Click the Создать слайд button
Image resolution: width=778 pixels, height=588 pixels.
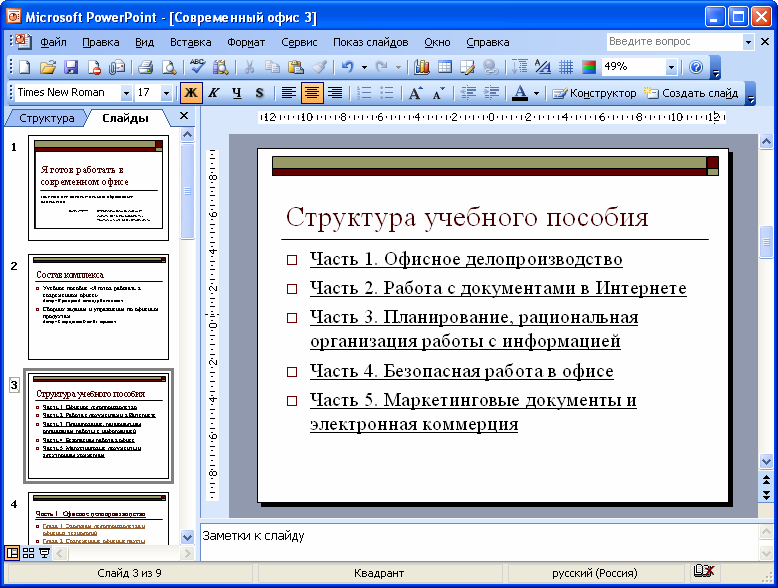pos(691,93)
